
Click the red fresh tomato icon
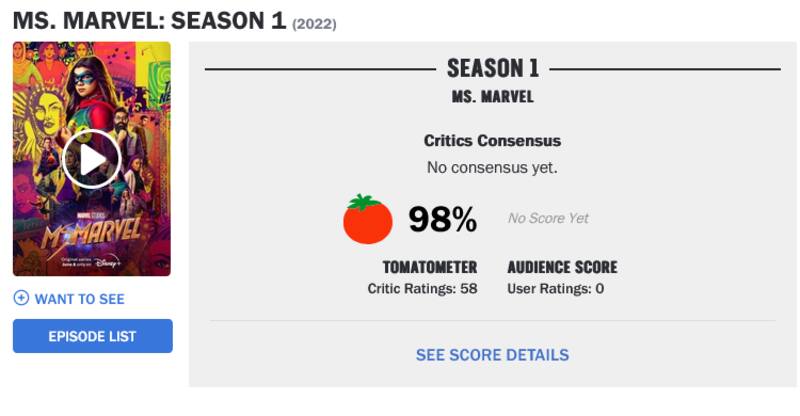[x=368, y=219]
